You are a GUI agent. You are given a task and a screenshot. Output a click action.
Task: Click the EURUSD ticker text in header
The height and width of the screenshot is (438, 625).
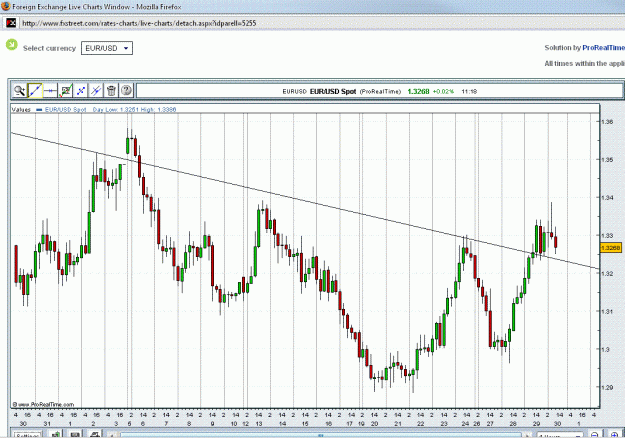point(295,92)
